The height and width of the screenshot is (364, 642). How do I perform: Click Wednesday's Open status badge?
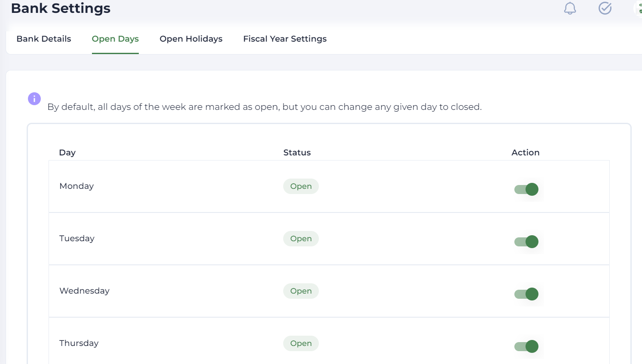coord(301,291)
